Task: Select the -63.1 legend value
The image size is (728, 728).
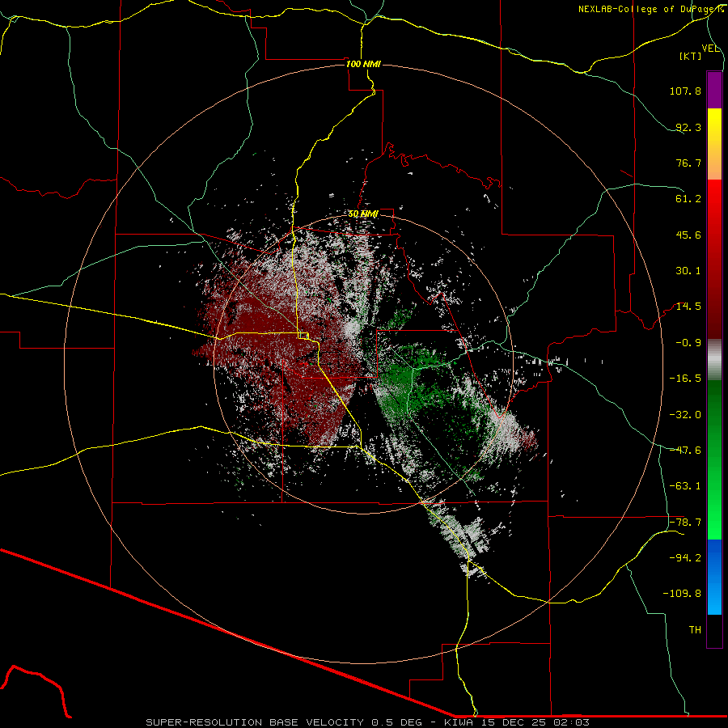Action: (685, 486)
